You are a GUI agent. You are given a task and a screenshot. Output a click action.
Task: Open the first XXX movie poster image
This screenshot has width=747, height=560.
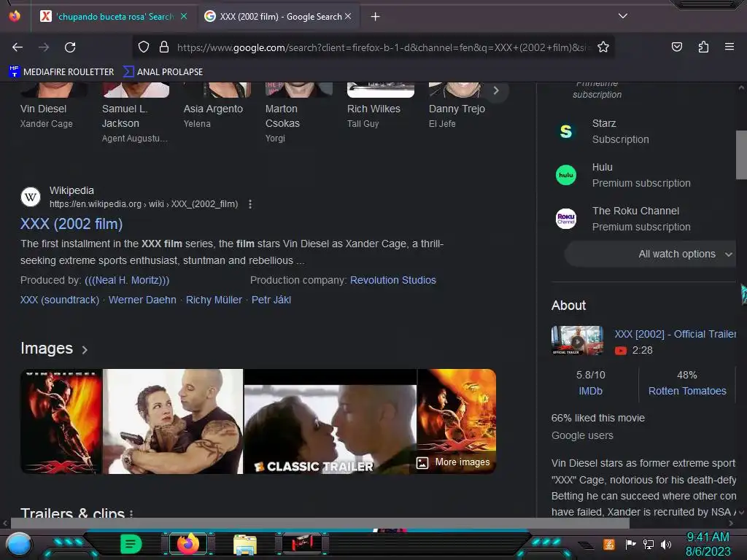click(61, 421)
